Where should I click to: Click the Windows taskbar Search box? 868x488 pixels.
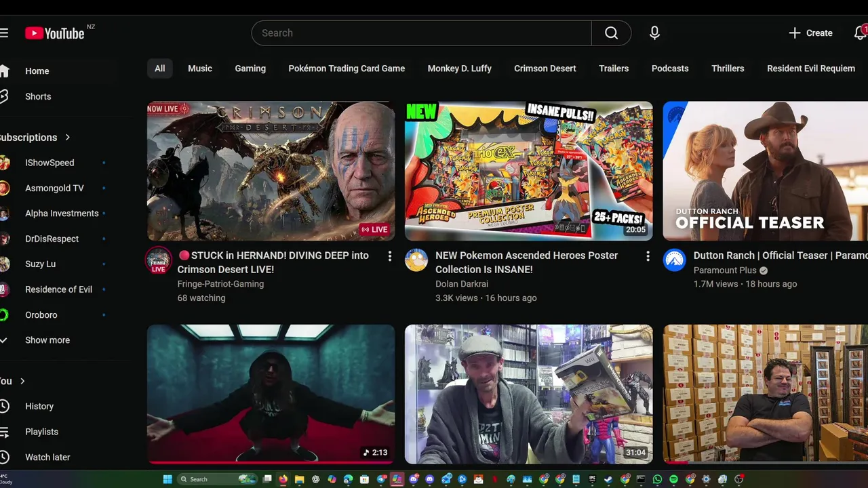tap(218, 479)
